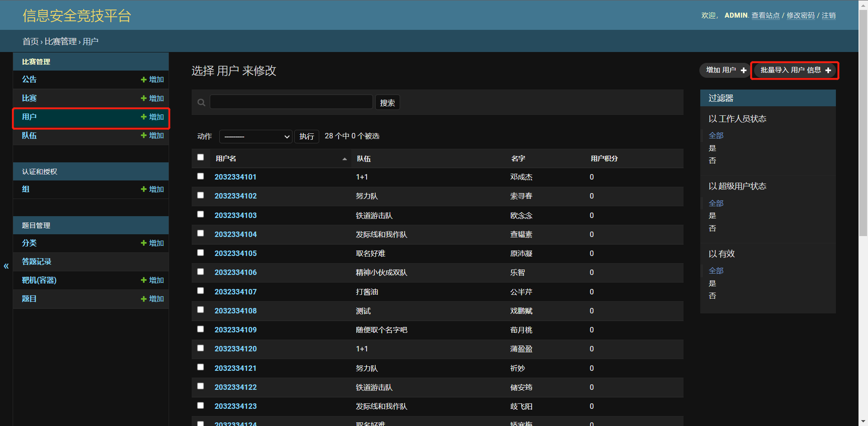
Task: Open 分类 in the sidebar
Action: coord(29,243)
